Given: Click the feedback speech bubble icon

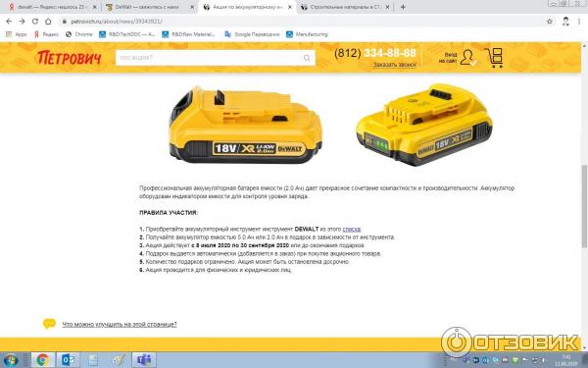Looking at the screenshot, I should point(49,323).
